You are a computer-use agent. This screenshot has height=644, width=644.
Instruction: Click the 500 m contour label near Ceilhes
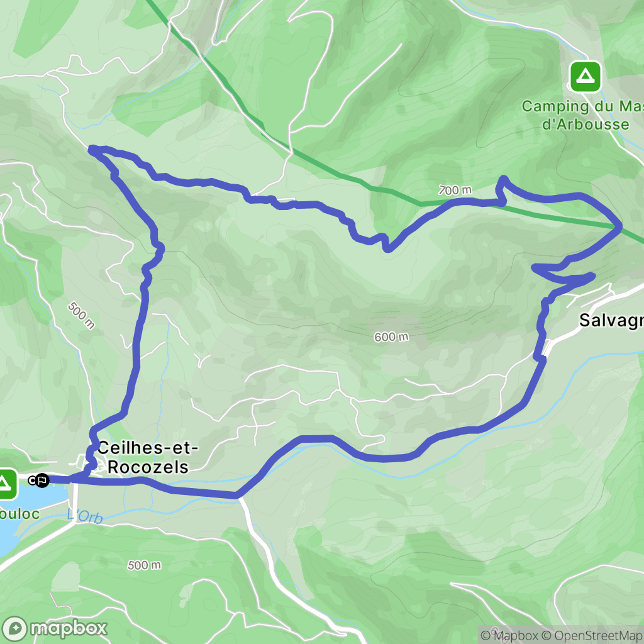click(81, 316)
